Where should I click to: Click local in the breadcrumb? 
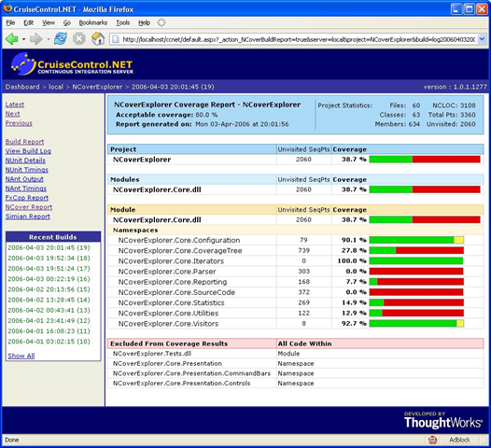(x=56, y=87)
